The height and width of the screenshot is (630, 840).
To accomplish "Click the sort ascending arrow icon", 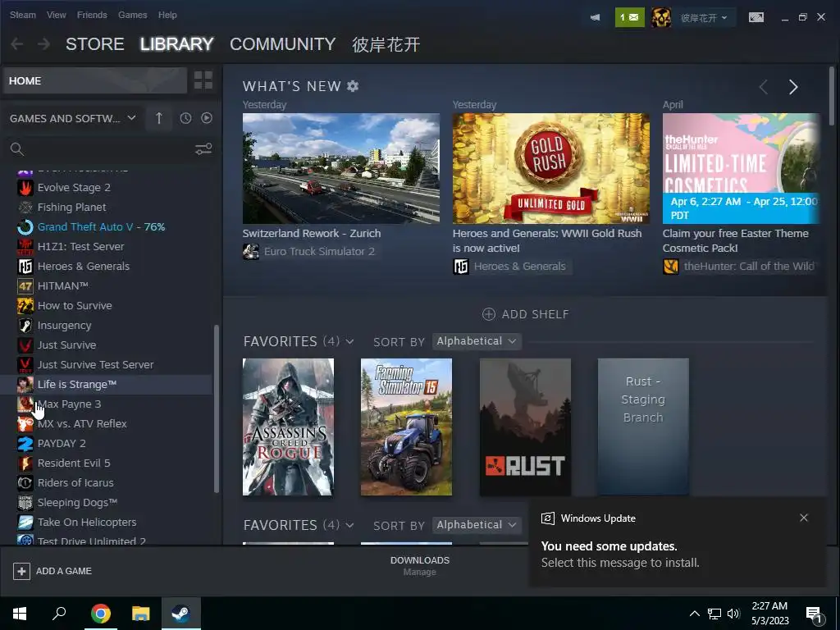I will (159, 118).
